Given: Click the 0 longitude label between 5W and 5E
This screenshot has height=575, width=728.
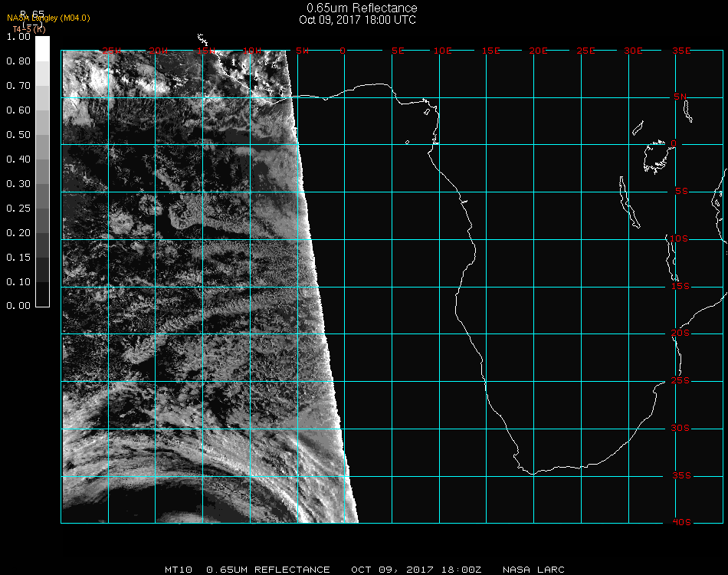Looking at the screenshot, I should click(x=343, y=51).
